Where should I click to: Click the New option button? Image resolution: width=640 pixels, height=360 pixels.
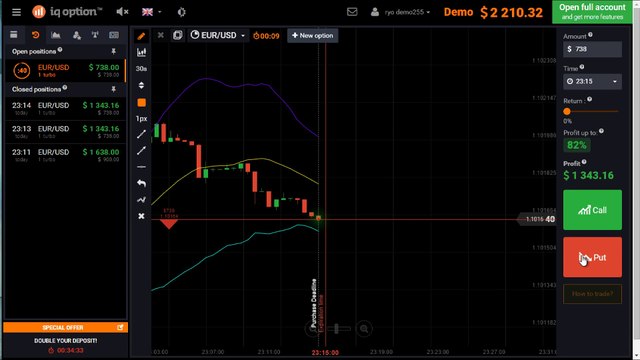coord(313,36)
